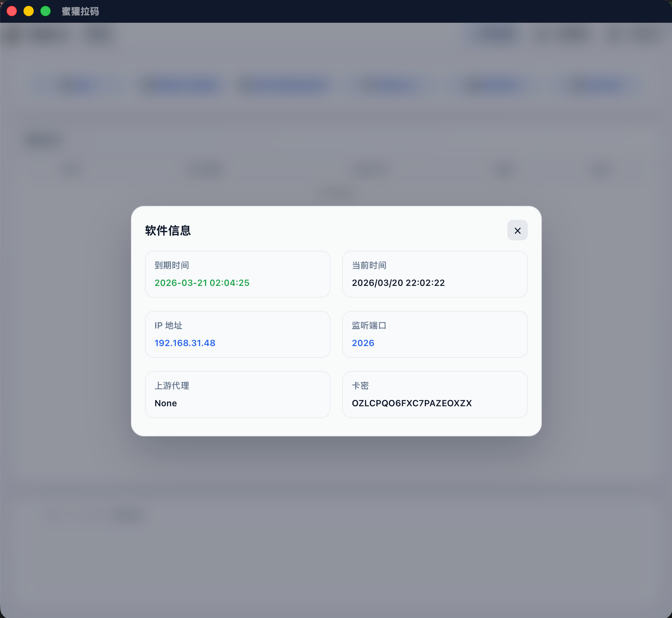The height and width of the screenshot is (618, 672).
Task: Click the 监听端口 card
Action: (435, 334)
